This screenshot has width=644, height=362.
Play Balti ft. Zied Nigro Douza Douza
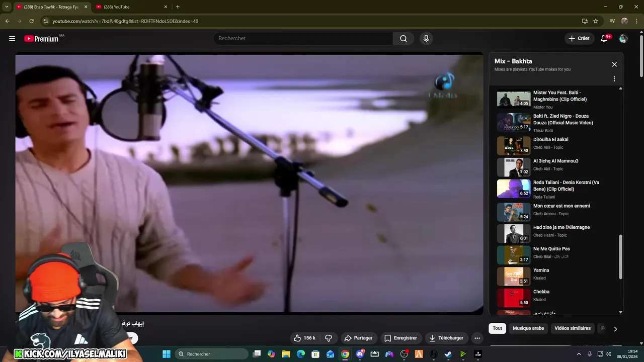coord(556,123)
